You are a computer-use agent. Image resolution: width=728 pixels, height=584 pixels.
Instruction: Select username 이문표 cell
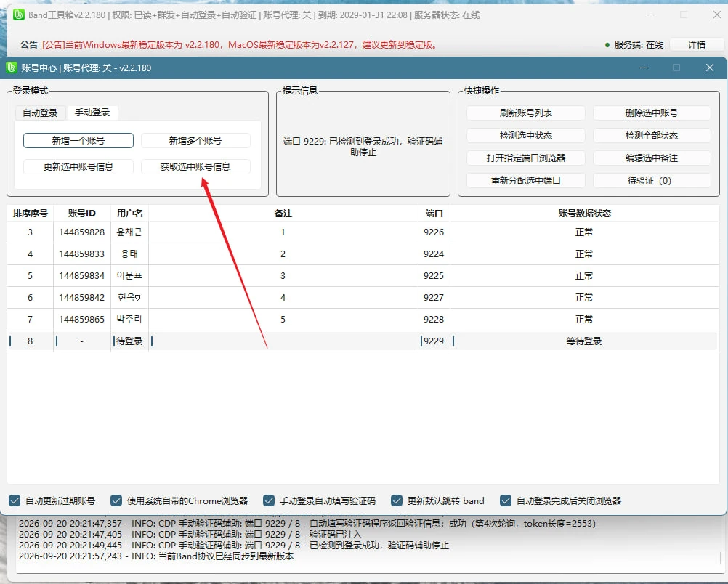click(129, 276)
